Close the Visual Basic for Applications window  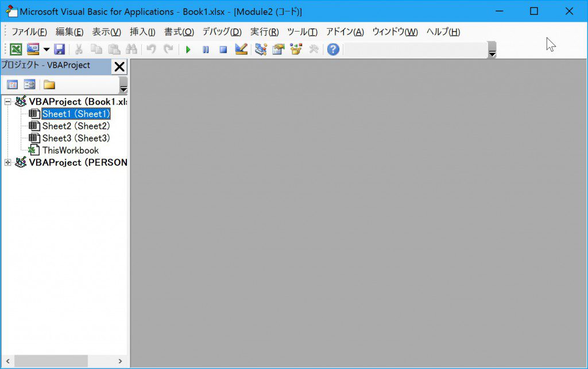569,11
